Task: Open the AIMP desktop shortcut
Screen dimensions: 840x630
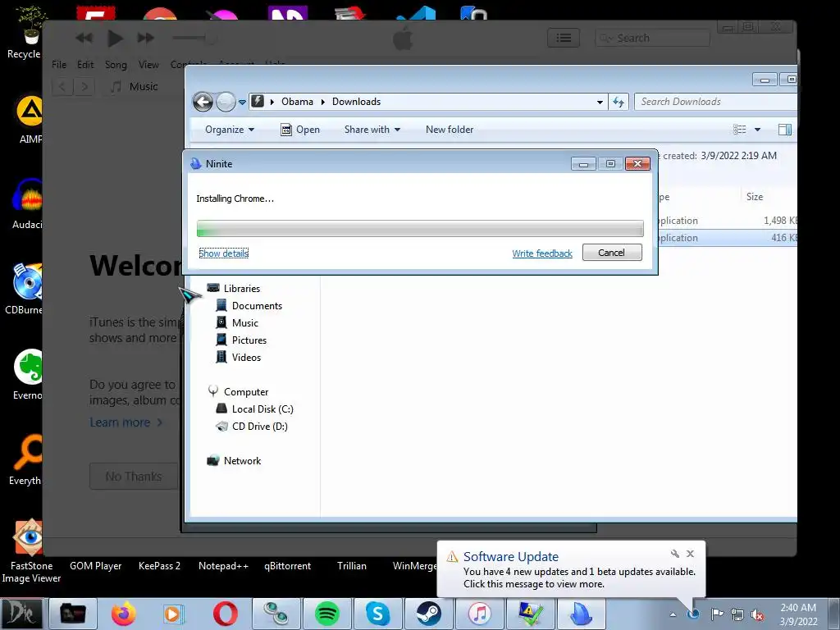Action: pyautogui.click(x=28, y=120)
